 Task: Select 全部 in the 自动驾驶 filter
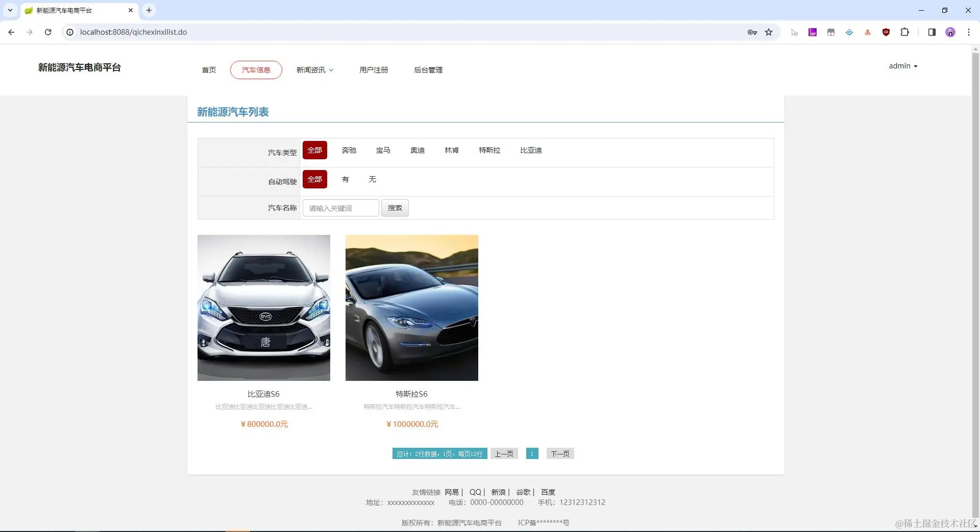(x=315, y=179)
